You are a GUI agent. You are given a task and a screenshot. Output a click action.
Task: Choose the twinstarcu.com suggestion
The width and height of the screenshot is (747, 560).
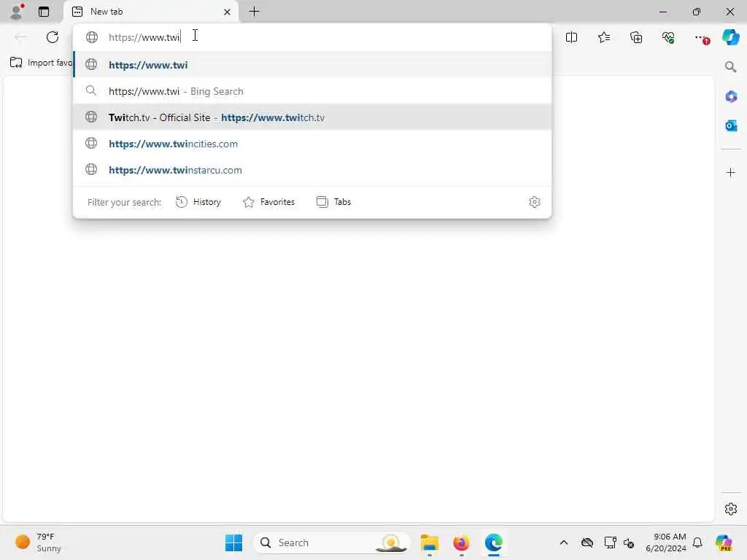[x=312, y=169]
